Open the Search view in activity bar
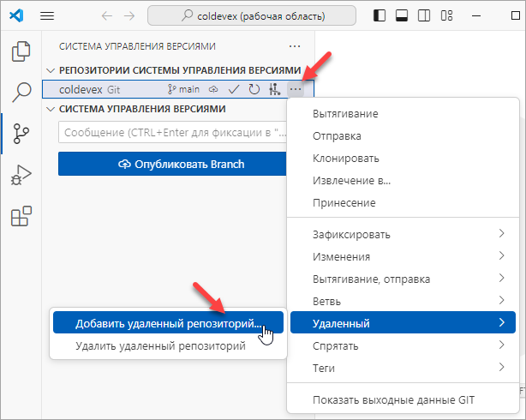 (x=21, y=93)
